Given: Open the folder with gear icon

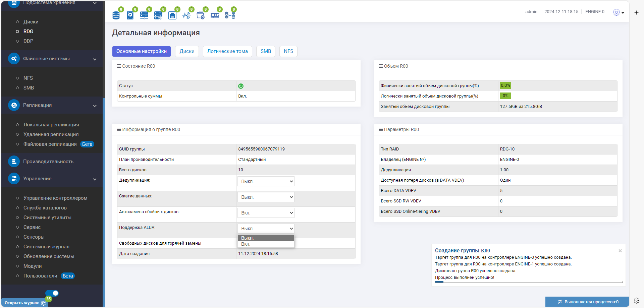Looking at the screenshot, I should [x=201, y=15].
